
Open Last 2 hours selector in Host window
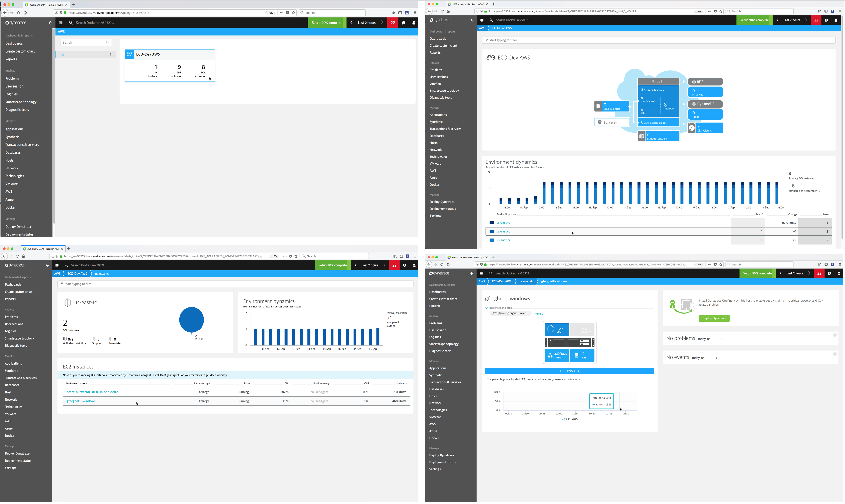coord(795,273)
